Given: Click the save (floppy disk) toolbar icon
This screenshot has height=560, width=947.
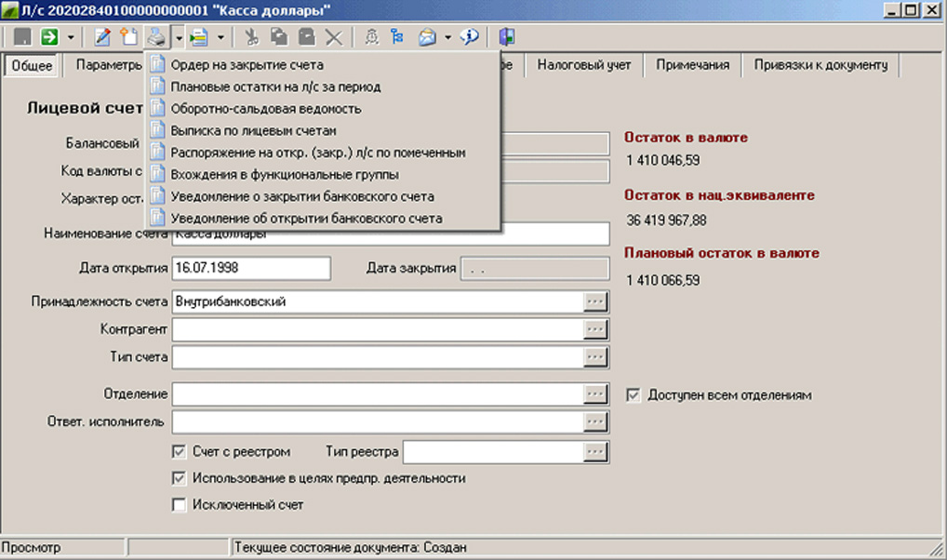Looking at the screenshot, I should coord(22,37).
